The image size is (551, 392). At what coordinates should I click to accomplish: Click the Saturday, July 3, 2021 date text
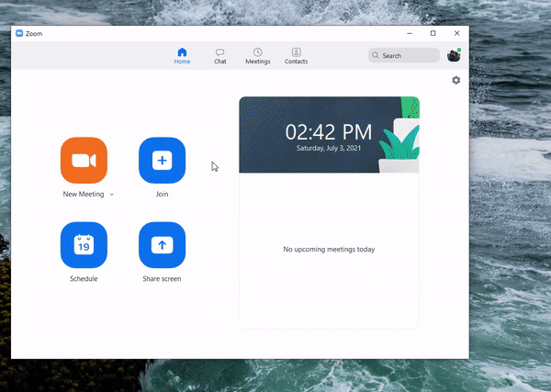pos(329,147)
